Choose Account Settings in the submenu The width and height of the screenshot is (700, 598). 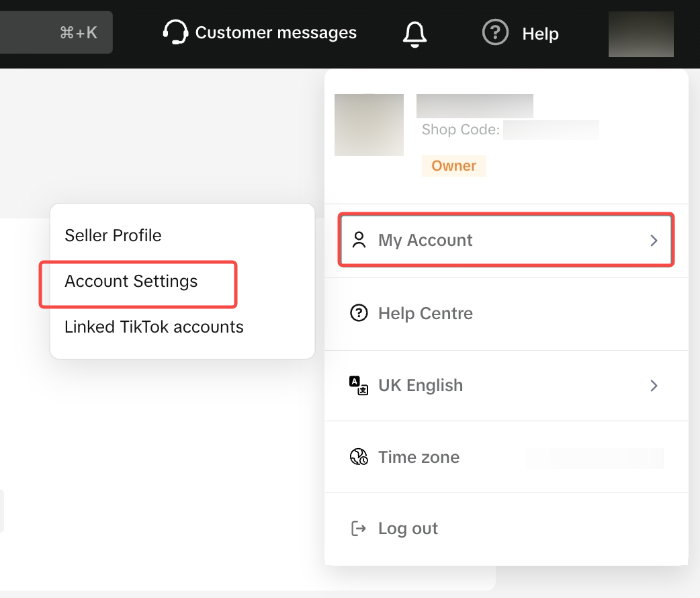pos(131,282)
